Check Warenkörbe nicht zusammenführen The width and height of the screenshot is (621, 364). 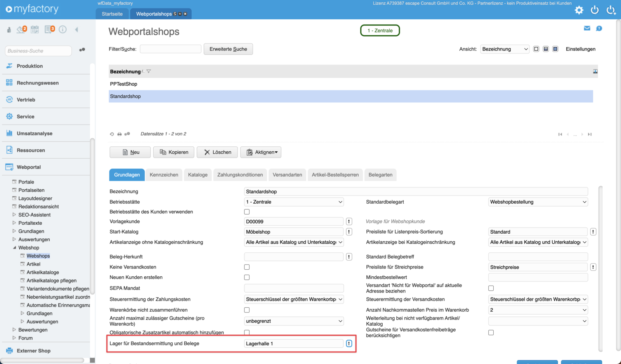pos(247,310)
